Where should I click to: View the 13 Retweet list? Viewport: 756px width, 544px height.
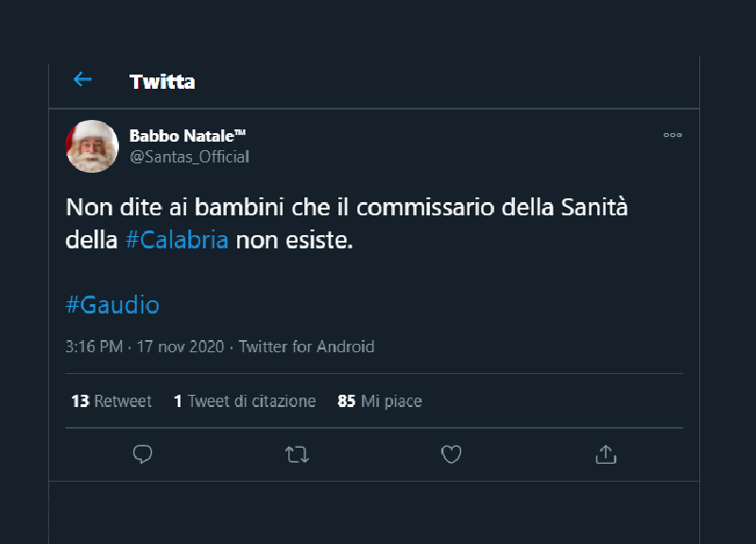pyautogui.click(x=112, y=401)
